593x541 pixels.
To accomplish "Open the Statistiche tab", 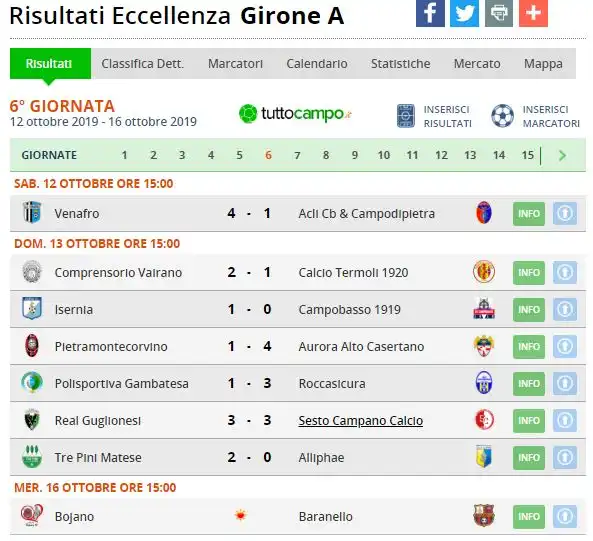I will (401, 64).
